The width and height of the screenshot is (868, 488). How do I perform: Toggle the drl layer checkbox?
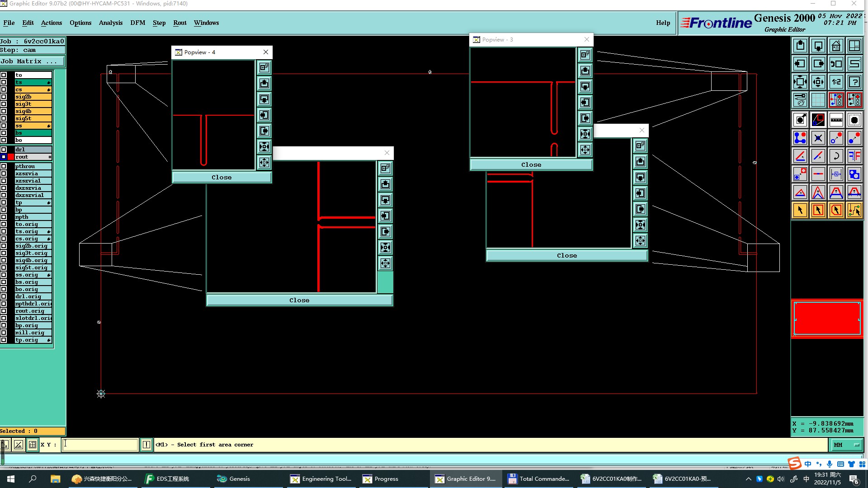[4, 150]
